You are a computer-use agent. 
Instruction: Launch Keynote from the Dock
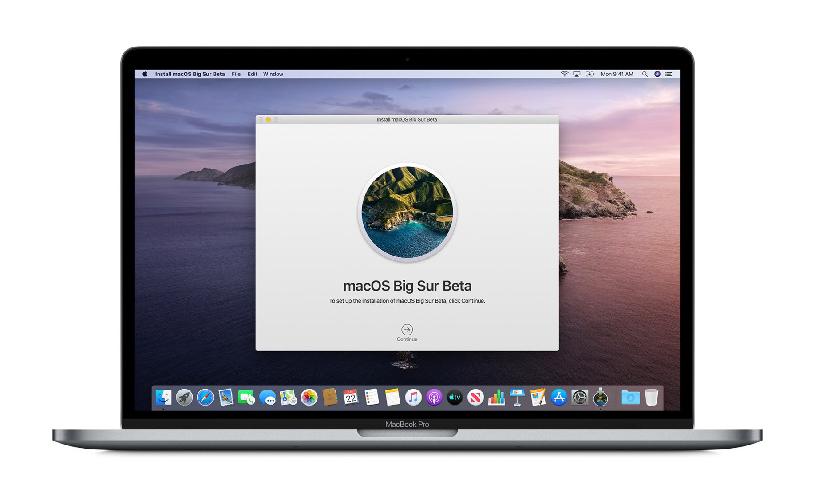pos(517,397)
